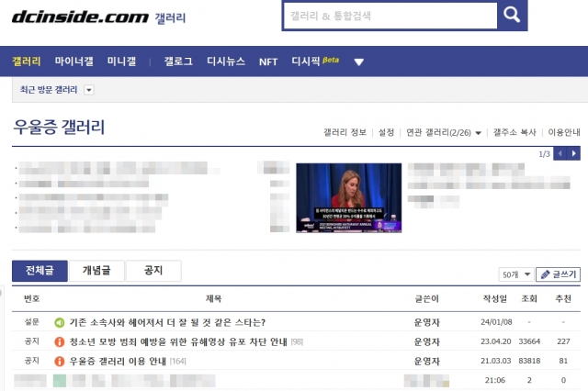The image size is (588, 391).
Task: Open 디시픽 Beta in the navigation bar
Action: coord(315,61)
